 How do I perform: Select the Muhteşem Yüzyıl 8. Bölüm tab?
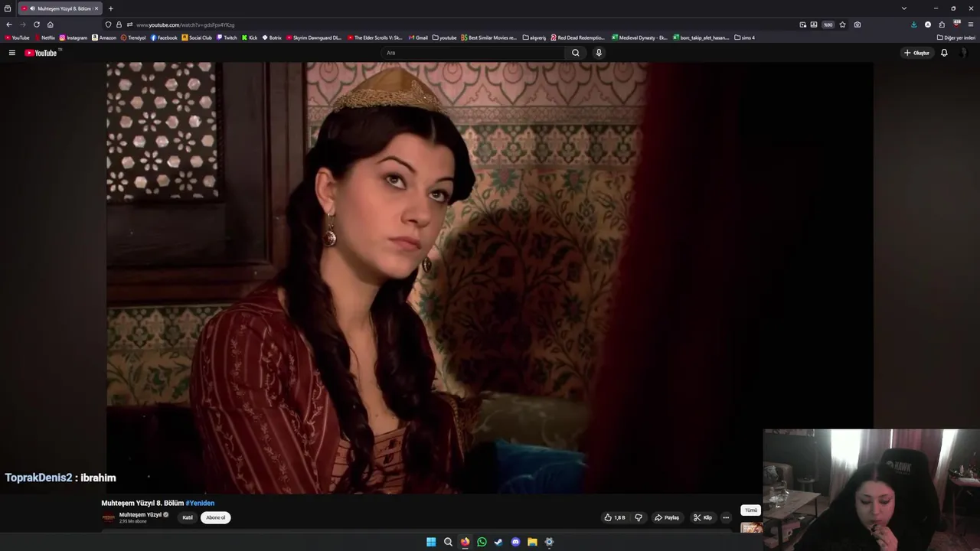point(60,8)
